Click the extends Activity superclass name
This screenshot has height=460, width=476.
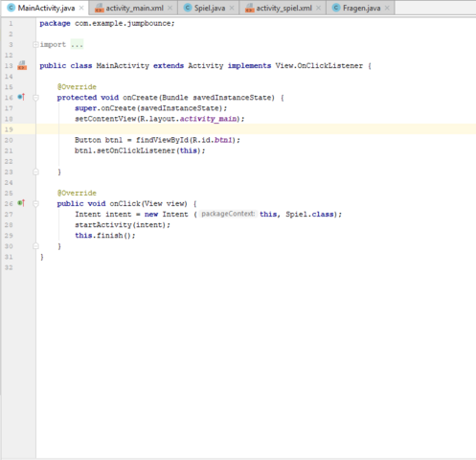pyautogui.click(x=206, y=66)
